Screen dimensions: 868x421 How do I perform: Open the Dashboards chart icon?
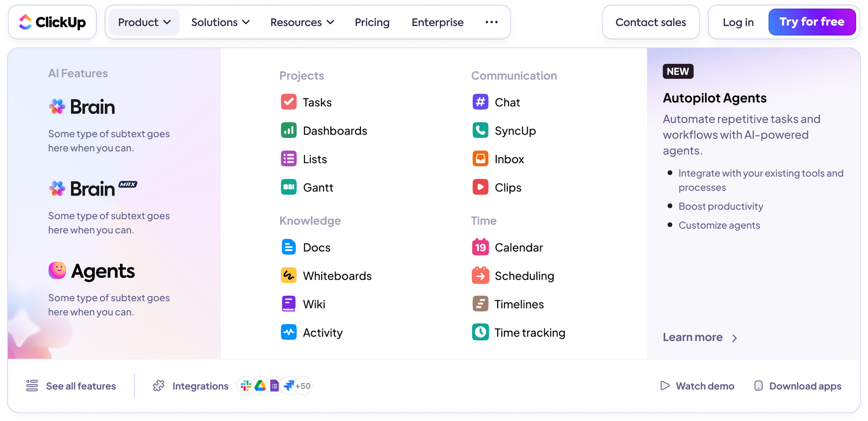289,130
